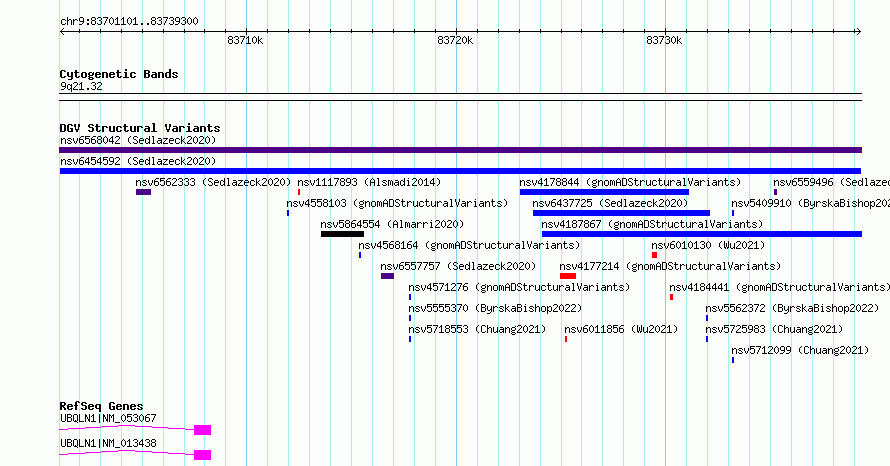Select nsv5725983 (Chuang2021) label
Image resolution: width=890 pixels, height=466 pixels.
pyautogui.click(x=774, y=329)
